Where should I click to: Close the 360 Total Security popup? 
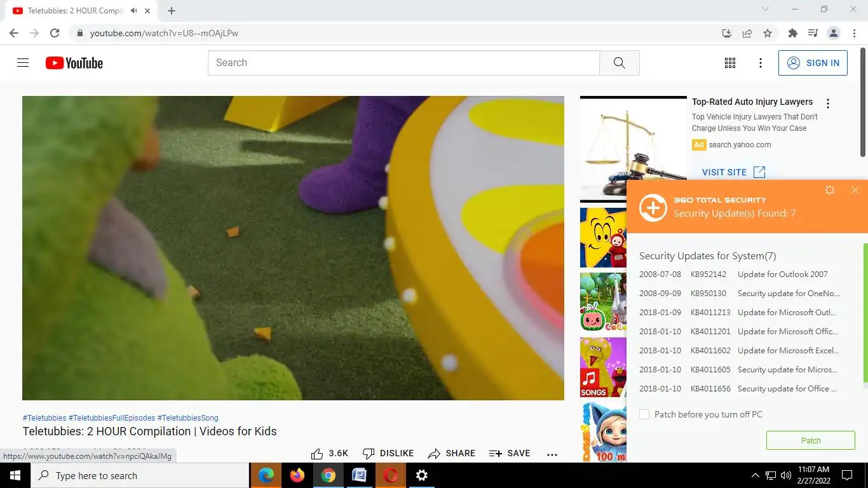coord(855,190)
